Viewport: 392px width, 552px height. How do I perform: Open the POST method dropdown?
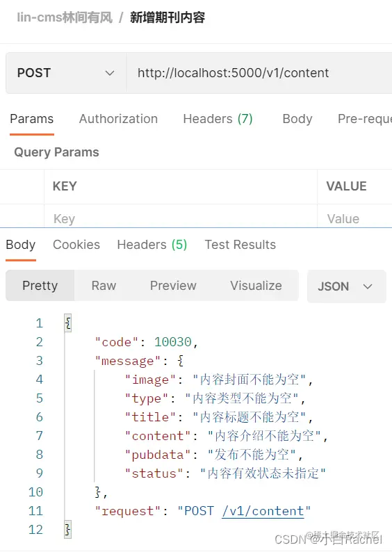(66, 73)
